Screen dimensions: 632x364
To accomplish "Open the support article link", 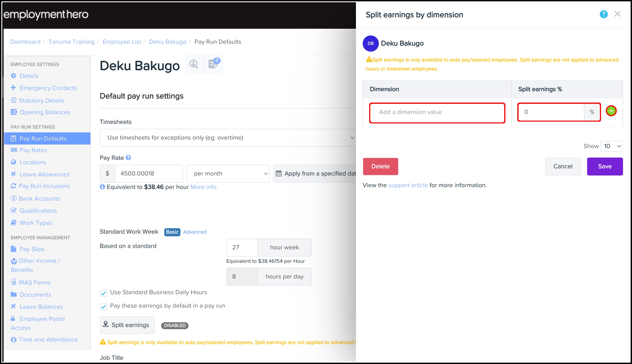I will [408, 185].
